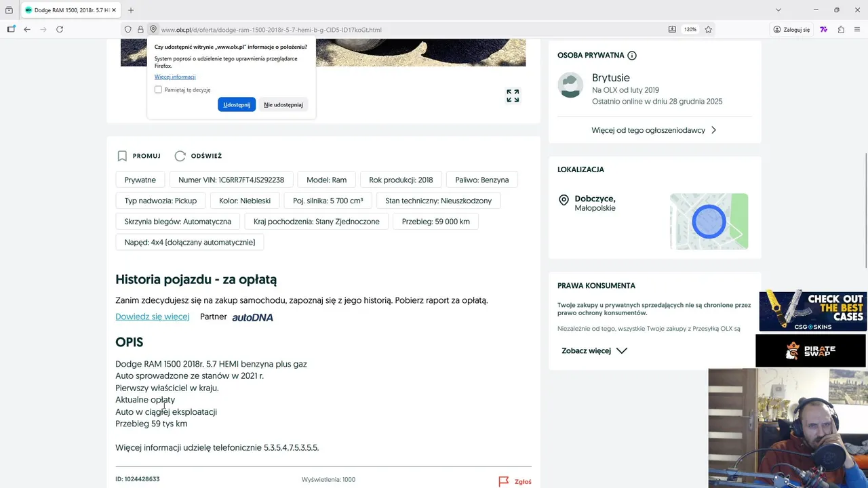868x488 pixels.
Task: Open the sidebar toggle icon
Action: (x=11, y=29)
